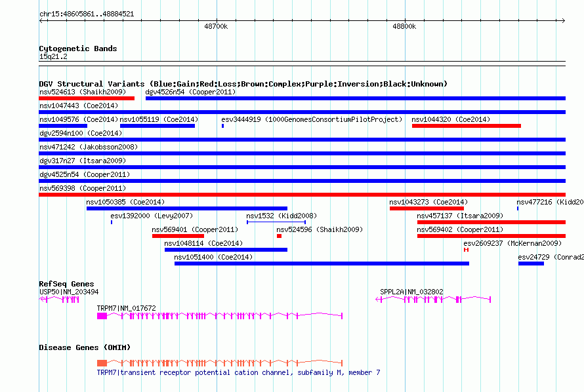Click the red nsv569398 loss bar
The width and height of the screenshot is (584, 392).
click(302, 195)
